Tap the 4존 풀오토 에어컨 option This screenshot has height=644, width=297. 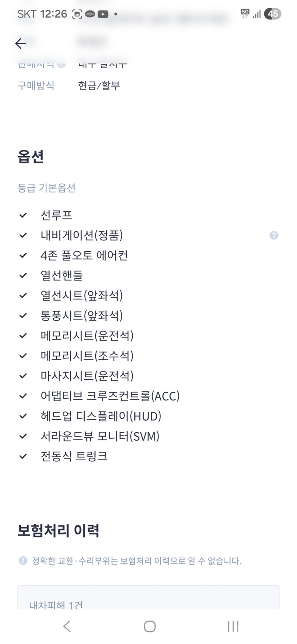(84, 255)
